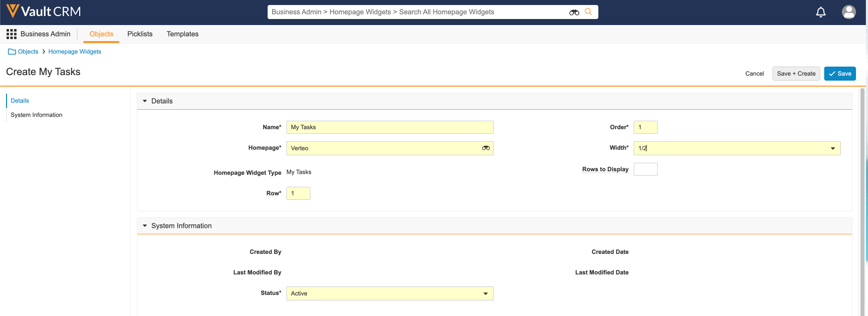Switch to the Picklists tab

tap(140, 34)
